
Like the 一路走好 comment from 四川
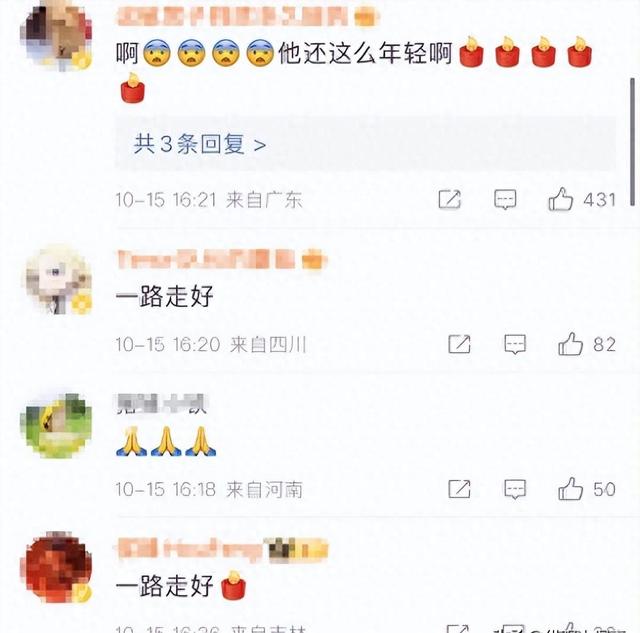coord(570,344)
